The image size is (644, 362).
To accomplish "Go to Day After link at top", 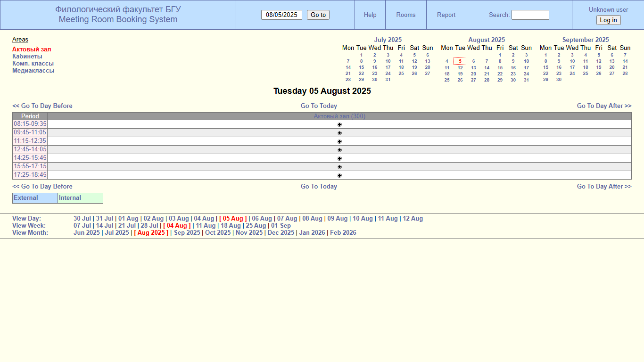I will click(x=604, y=106).
